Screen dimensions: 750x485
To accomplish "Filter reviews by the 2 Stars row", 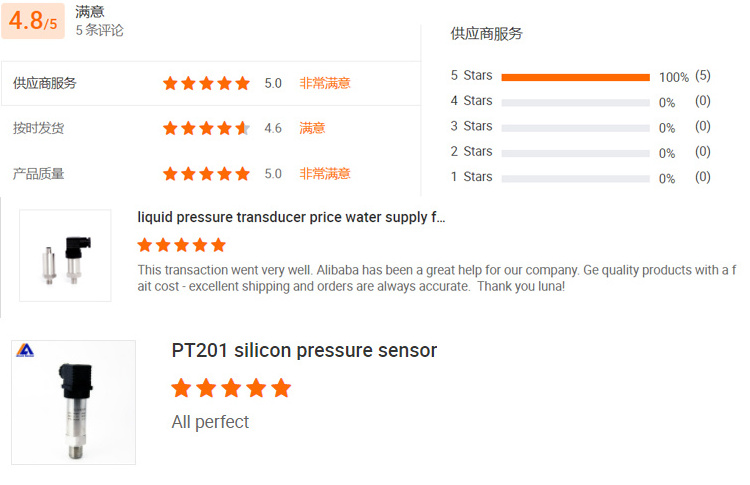I will (x=575, y=152).
